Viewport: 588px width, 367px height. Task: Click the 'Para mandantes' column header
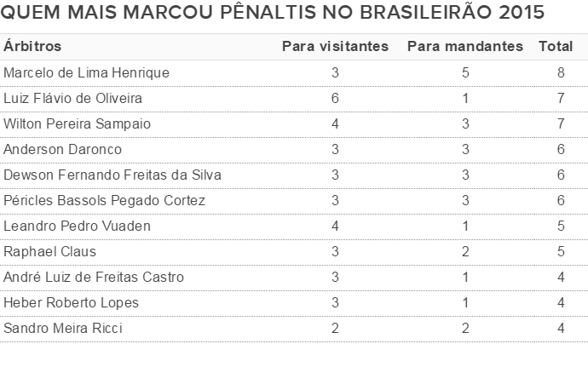pos(465,46)
